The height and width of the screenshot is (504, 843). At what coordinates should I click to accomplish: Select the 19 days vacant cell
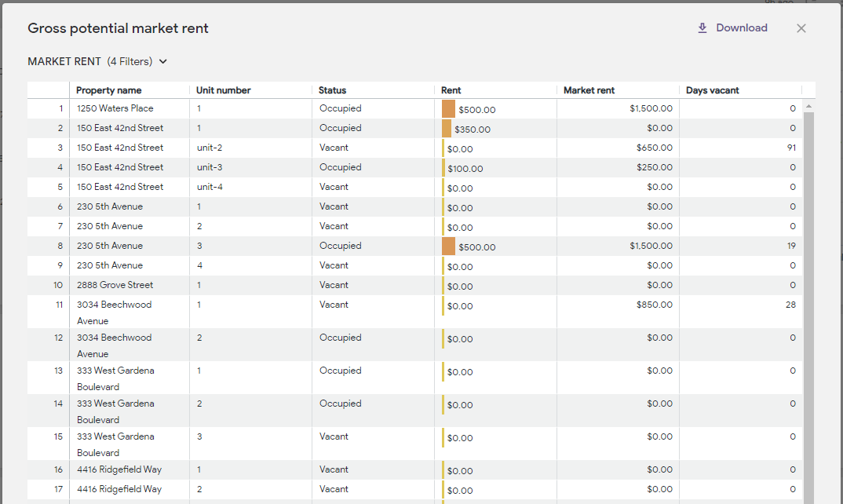pyautogui.click(x=741, y=246)
